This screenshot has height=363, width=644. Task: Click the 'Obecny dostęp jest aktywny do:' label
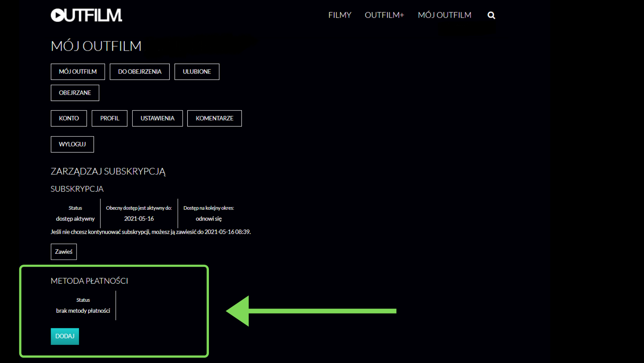(139, 208)
